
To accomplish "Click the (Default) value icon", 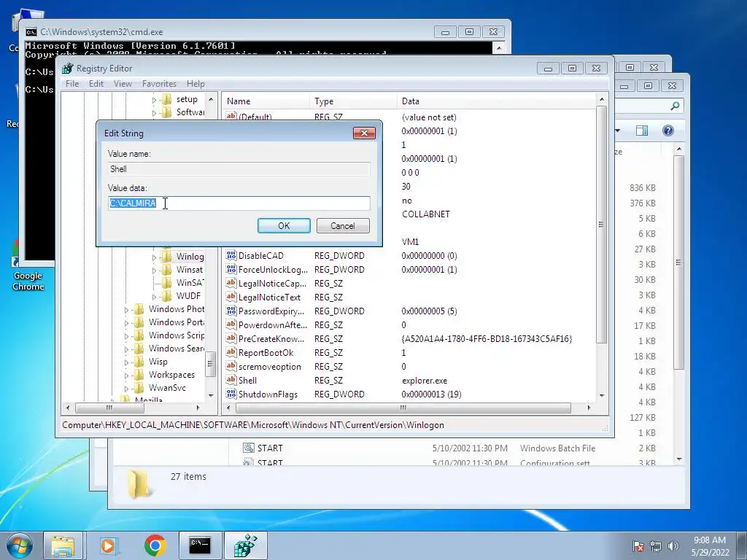I will (231, 116).
